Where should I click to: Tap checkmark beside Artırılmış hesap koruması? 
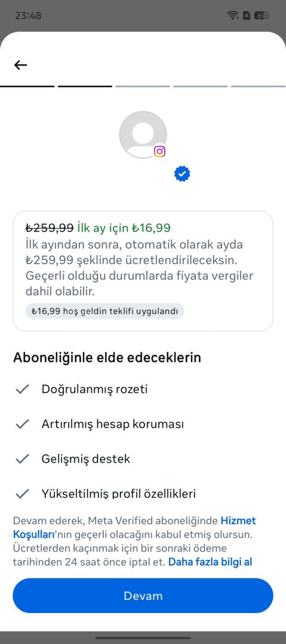point(22,424)
